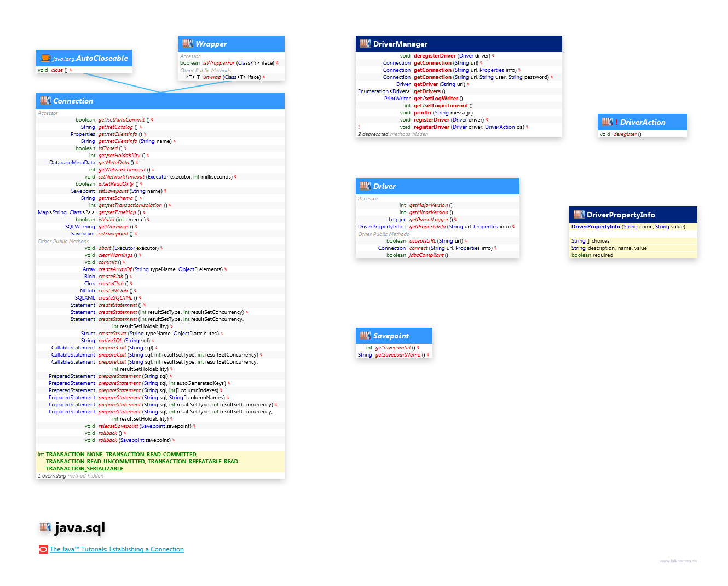Click the DriverManager title text
Viewport: 728px width, 586px height.
pyautogui.click(x=400, y=44)
